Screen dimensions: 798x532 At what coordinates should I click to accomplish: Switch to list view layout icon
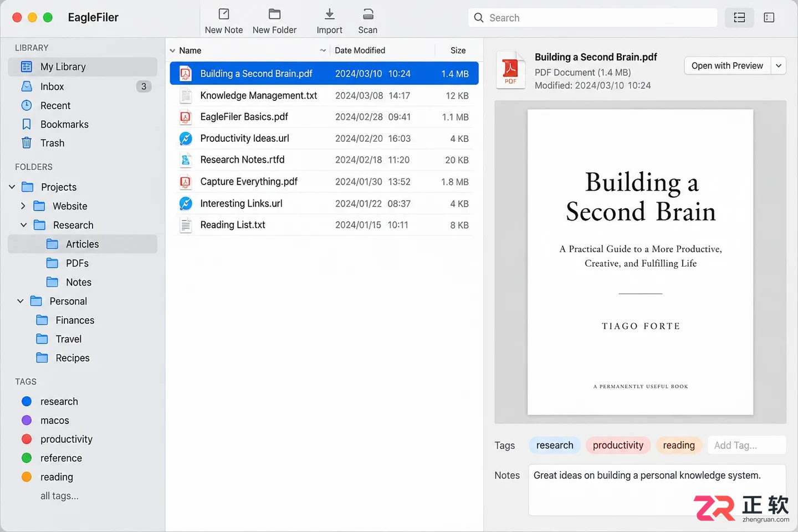[x=739, y=18]
